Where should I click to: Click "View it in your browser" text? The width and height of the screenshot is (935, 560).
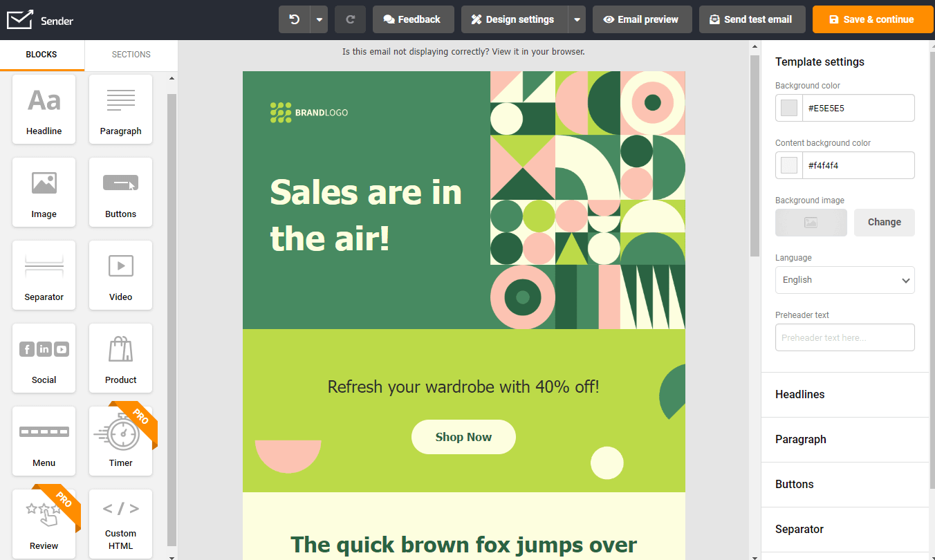(538, 52)
